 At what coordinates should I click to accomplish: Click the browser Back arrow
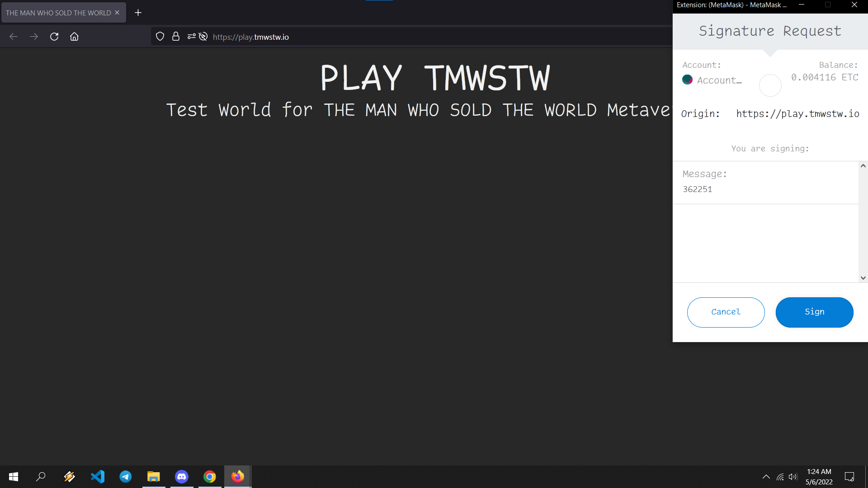pyautogui.click(x=14, y=37)
